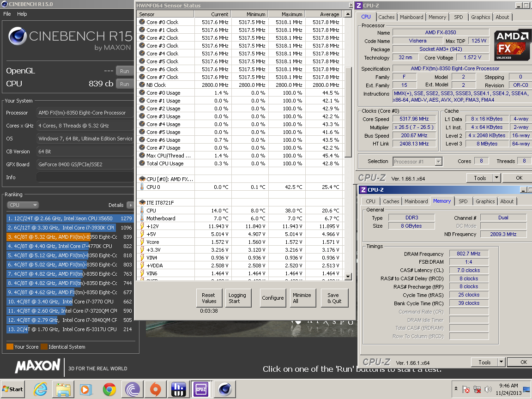Open the HWiNFO bar-chart taskbar icon
Screen dimensions: 532x399
178,389
